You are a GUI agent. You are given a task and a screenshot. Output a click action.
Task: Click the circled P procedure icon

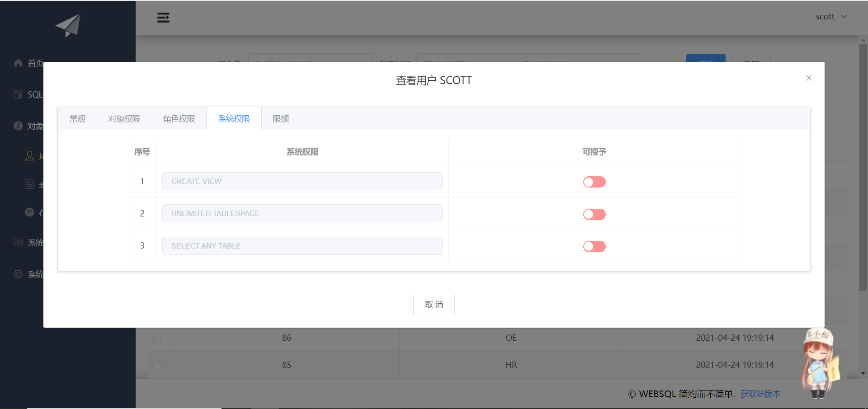29,212
